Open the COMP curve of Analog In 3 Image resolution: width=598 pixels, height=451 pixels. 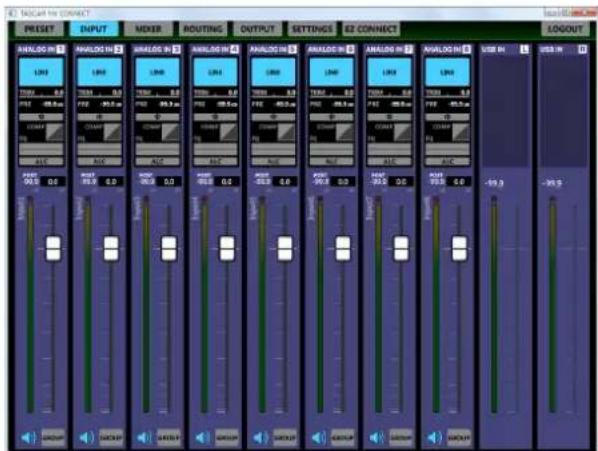[x=170, y=132]
